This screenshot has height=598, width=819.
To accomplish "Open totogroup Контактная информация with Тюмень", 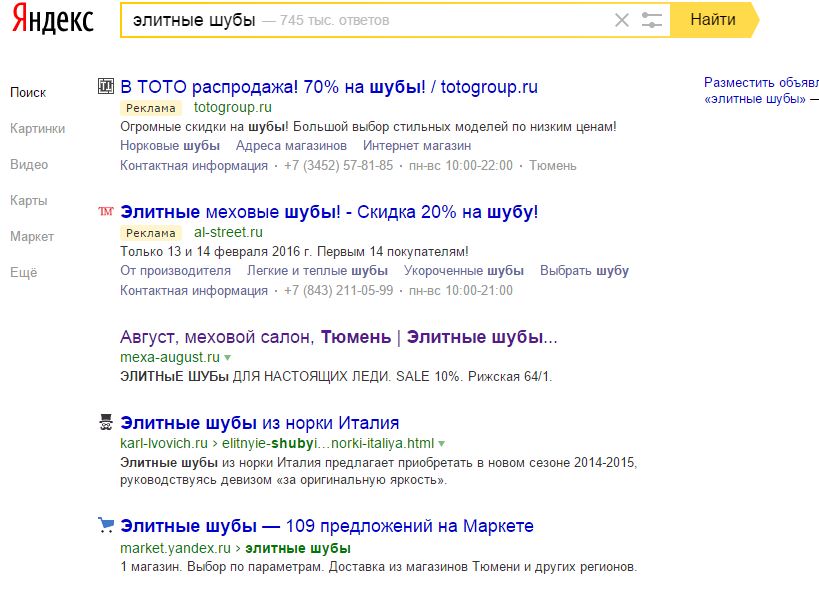I will [194, 166].
